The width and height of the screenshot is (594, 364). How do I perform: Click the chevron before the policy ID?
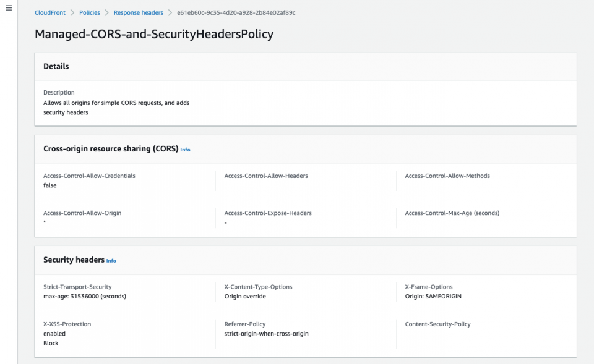pyautogui.click(x=169, y=12)
